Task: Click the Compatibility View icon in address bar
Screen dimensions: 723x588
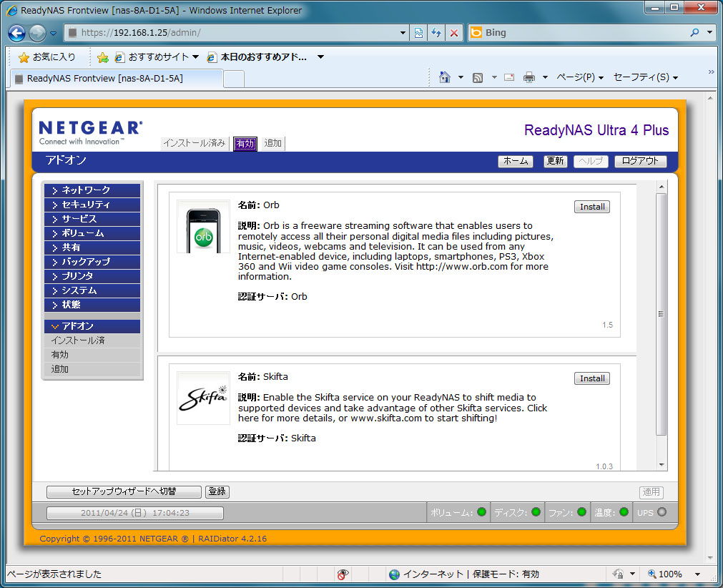Action: click(419, 33)
